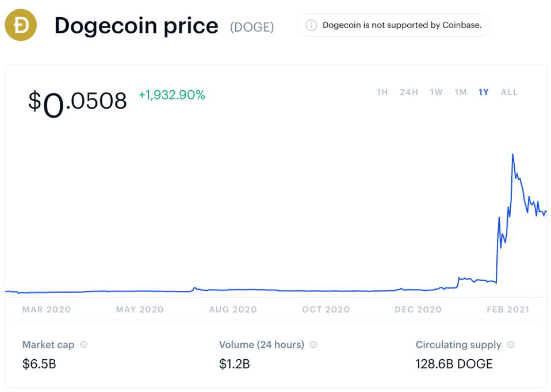Select the 1Y time range

(x=484, y=92)
